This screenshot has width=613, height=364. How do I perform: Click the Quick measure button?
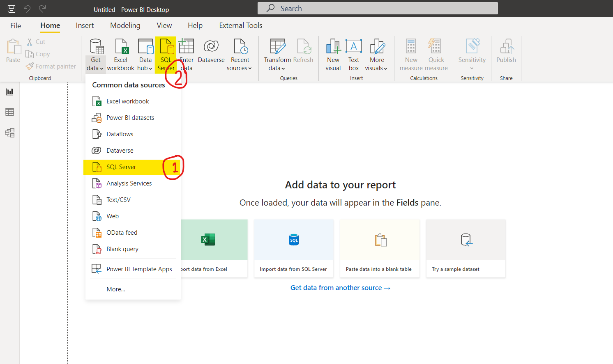click(x=436, y=55)
